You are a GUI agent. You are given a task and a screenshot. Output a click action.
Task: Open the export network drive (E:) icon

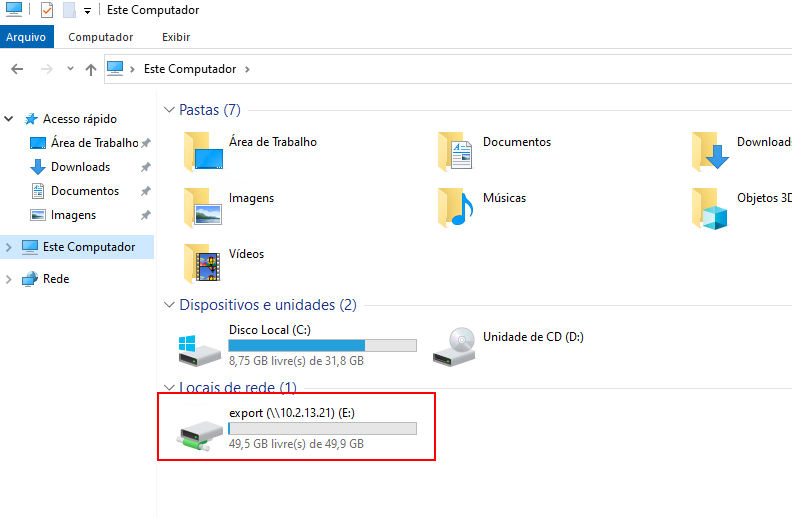(200, 429)
